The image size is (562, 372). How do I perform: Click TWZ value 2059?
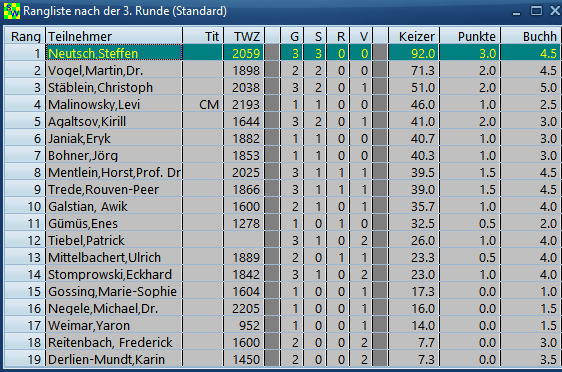[244, 53]
